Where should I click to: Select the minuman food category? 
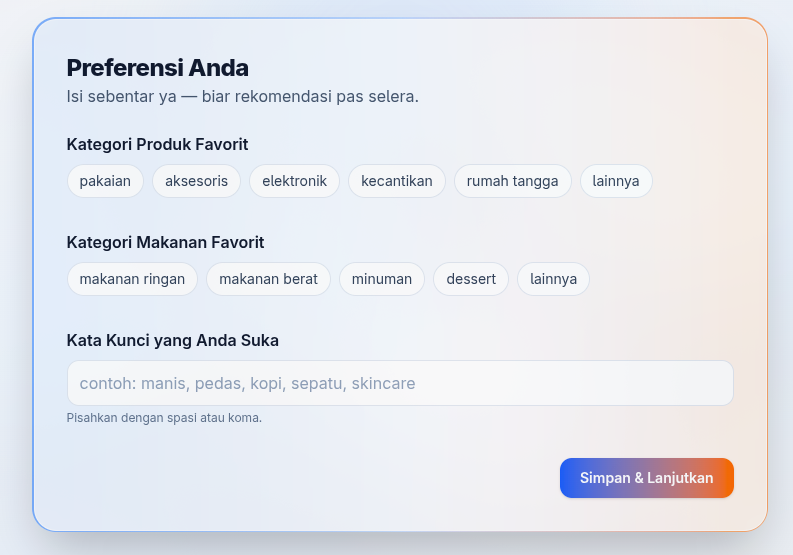click(x=381, y=279)
